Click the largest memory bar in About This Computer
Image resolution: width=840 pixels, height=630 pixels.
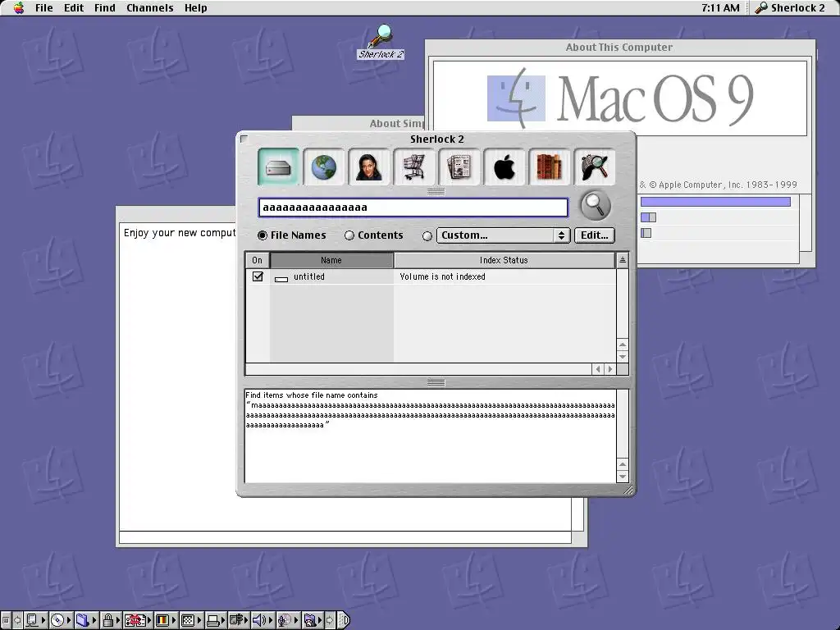(715, 202)
